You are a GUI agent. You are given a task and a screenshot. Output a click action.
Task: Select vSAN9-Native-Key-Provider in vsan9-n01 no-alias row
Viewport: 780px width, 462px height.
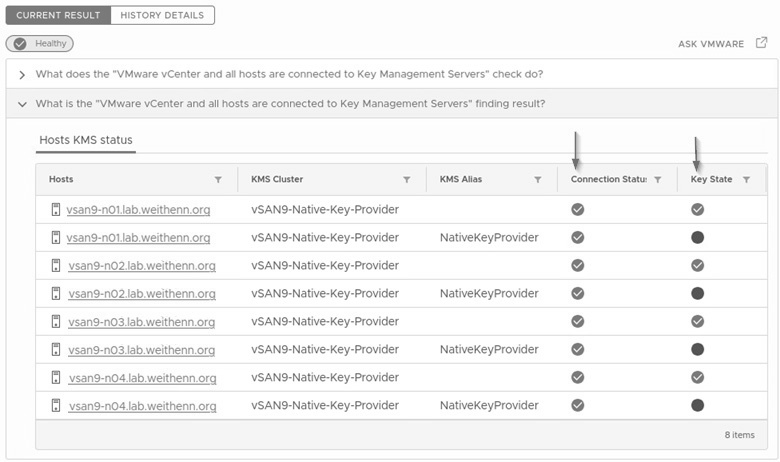pos(325,210)
